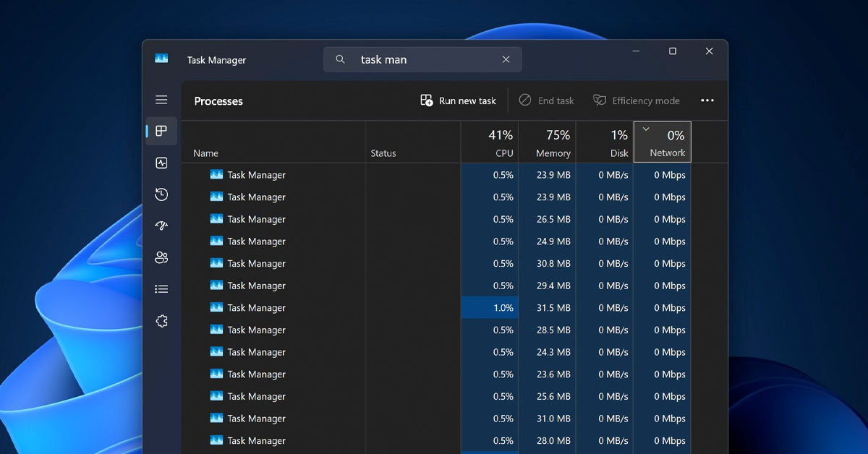Open the Details page in the sidebar

(x=161, y=288)
